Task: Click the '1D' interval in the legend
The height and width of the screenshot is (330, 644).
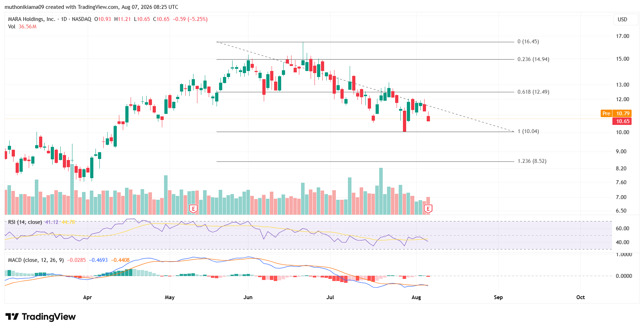Action: 64,19
